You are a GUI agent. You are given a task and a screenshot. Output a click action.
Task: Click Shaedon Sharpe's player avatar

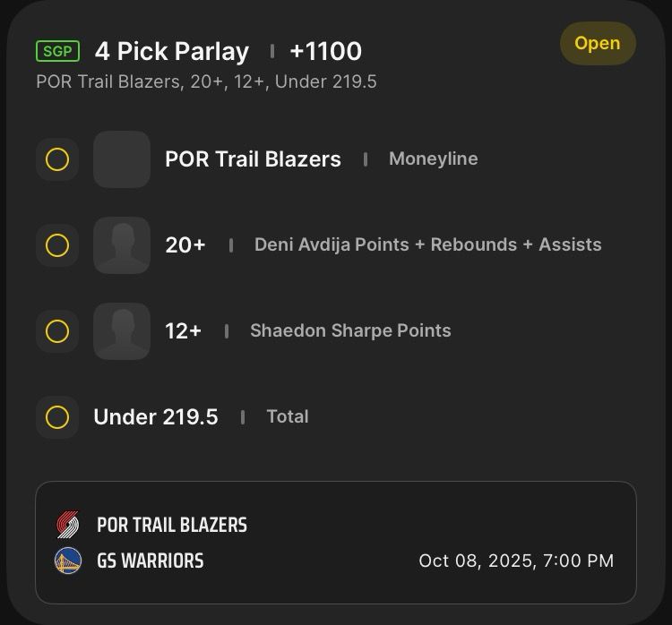(x=122, y=330)
